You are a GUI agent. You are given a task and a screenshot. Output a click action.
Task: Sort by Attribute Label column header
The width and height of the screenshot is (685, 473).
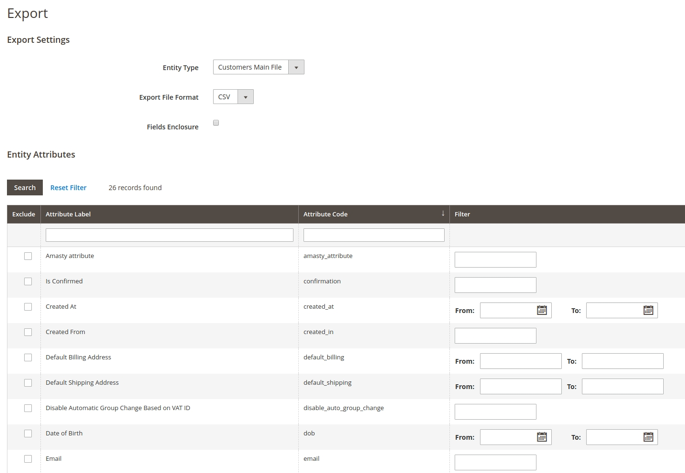click(68, 214)
